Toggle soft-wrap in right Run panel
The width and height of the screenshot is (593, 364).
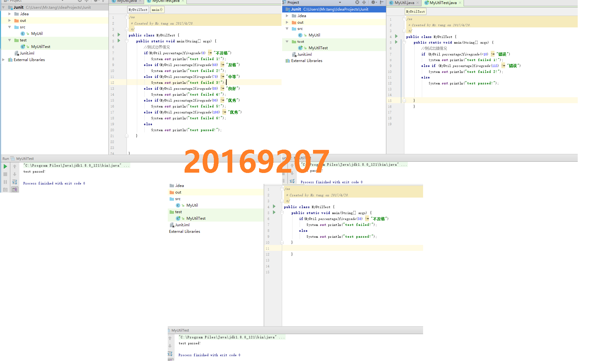click(292, 181)
